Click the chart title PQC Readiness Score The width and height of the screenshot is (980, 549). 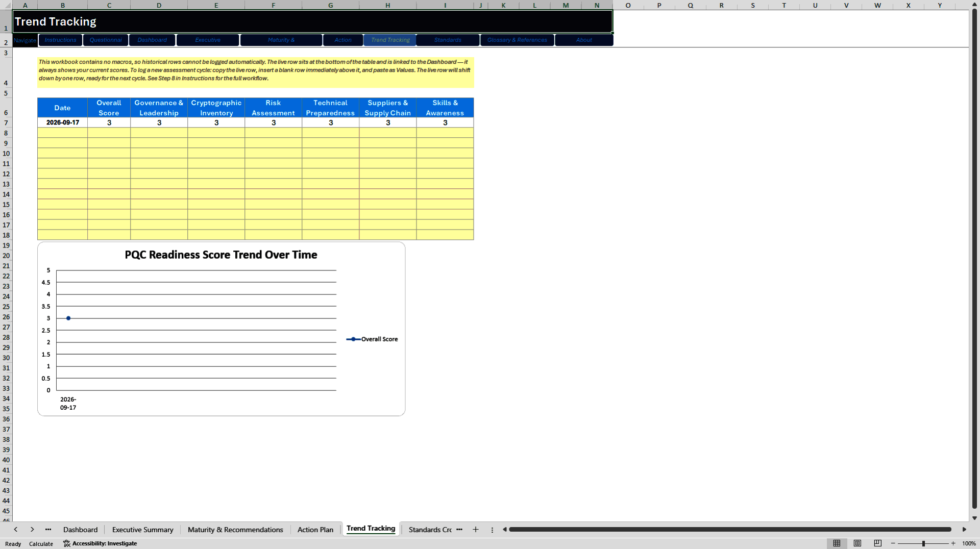tap(220, 255)
